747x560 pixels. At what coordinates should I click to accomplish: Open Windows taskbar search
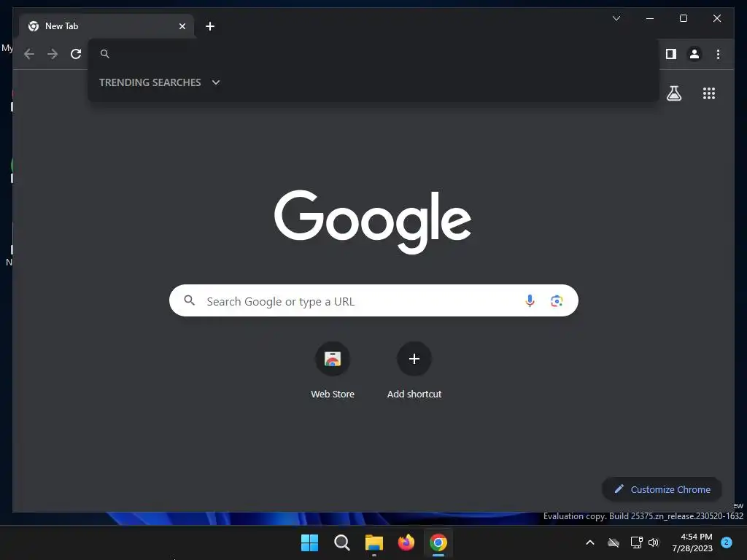click(341, 542)
